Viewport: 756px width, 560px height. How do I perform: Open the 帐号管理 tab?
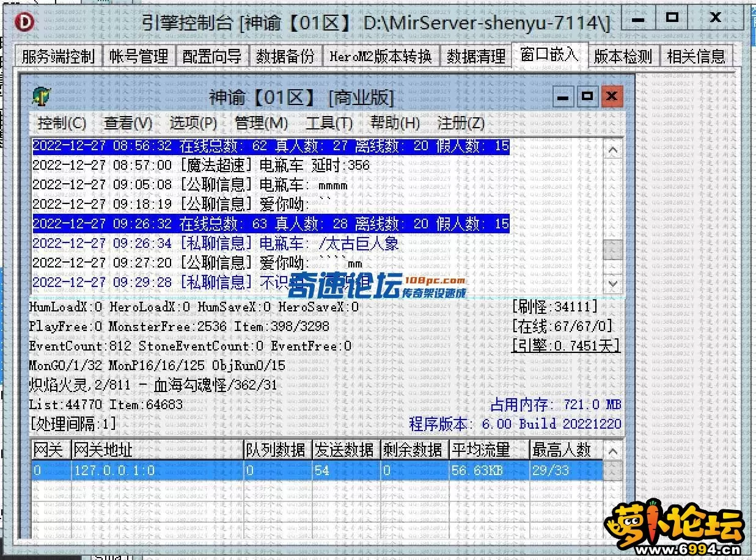click(x=139, y=57)
